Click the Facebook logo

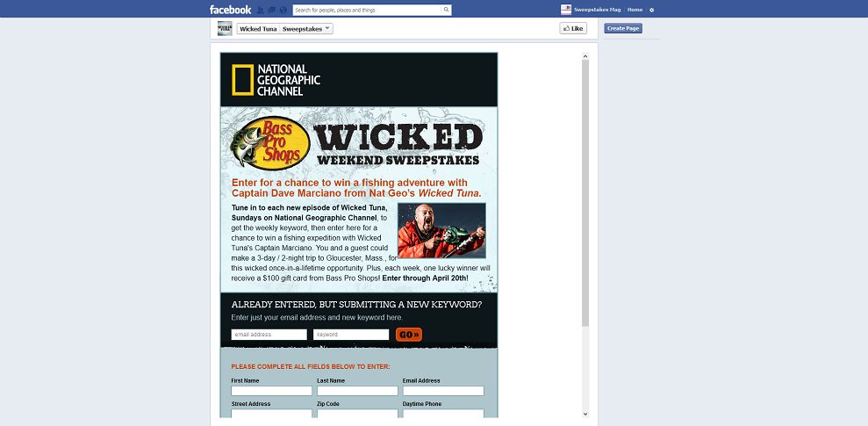click(x=230, y=10)
